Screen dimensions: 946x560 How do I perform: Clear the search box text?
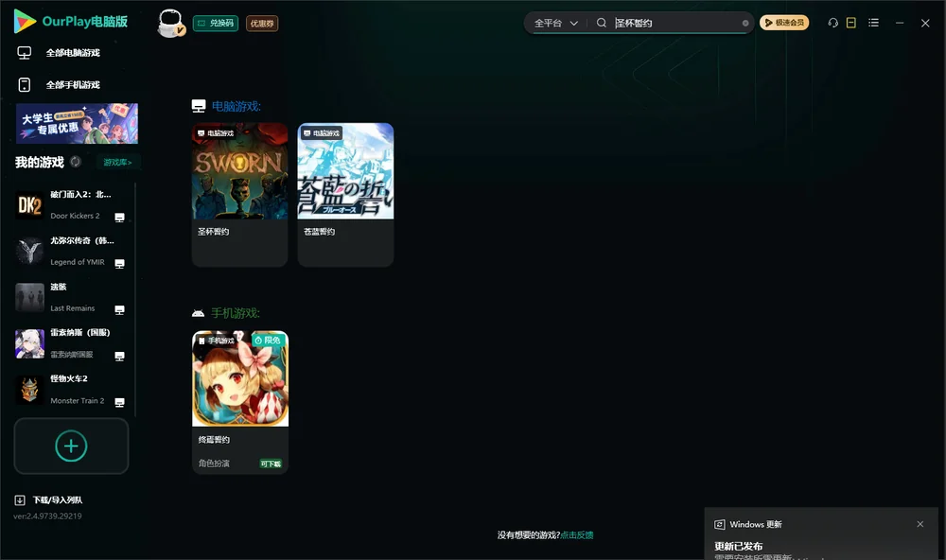pyautogui.click(x=745, y=23)
